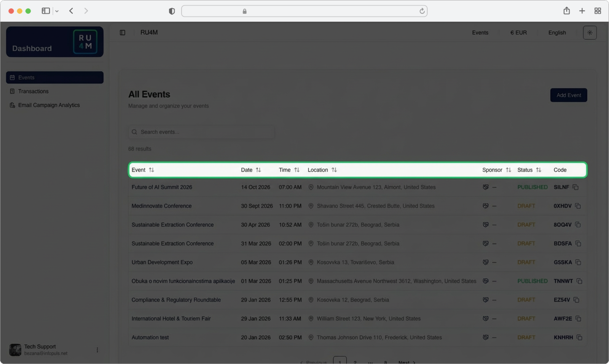609x364 pixels.
Task: Open the EUR currency selector
Action: point(518,33)
